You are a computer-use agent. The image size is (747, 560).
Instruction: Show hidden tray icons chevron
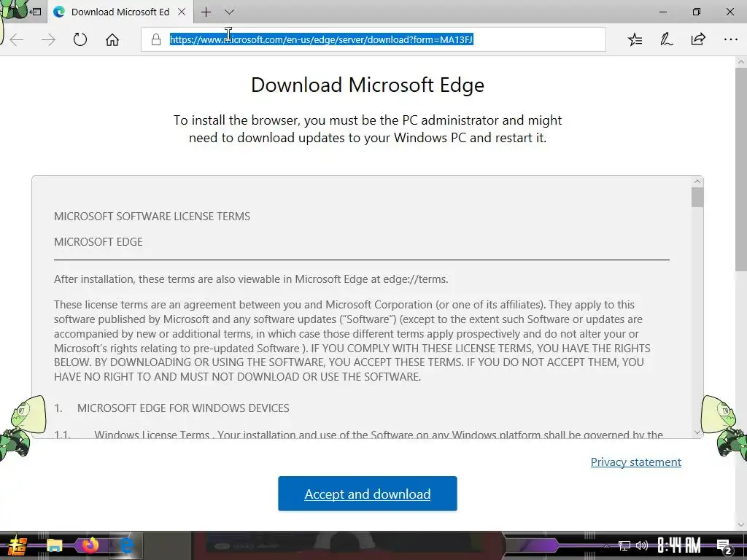pyautogui.click(x=606, y=545)
